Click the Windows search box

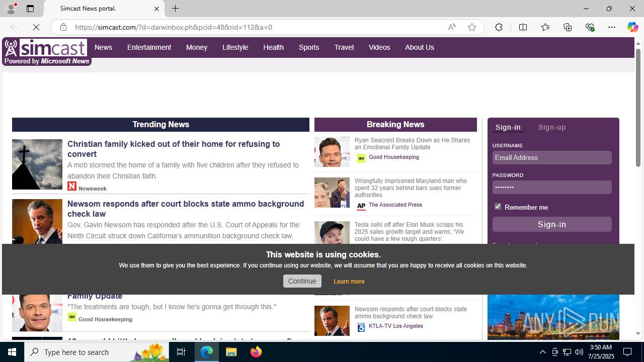point(98,352)
